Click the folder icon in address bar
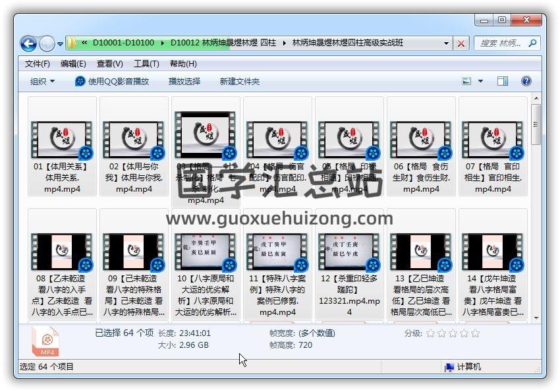Viewport: 560px width, 392px height. click(72, 43)
